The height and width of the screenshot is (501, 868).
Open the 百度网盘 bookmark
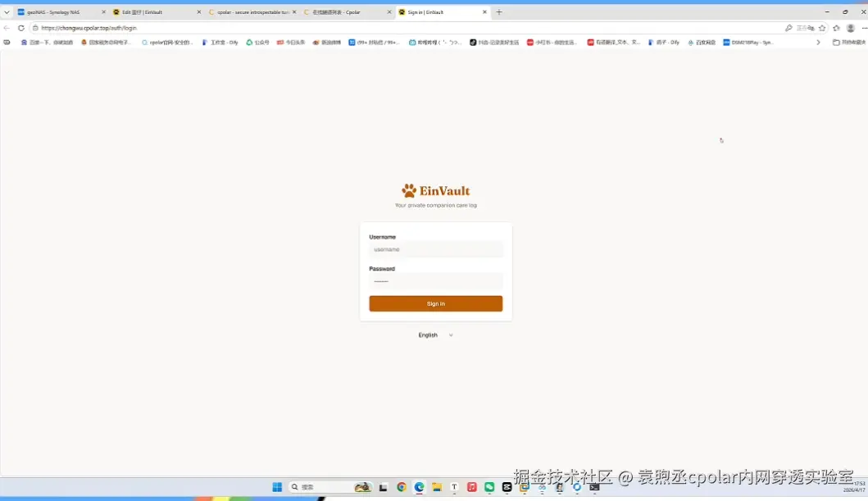[702, 42]
